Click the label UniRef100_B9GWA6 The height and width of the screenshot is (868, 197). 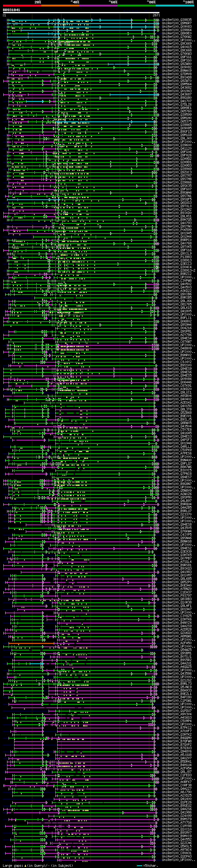(176, 192)
